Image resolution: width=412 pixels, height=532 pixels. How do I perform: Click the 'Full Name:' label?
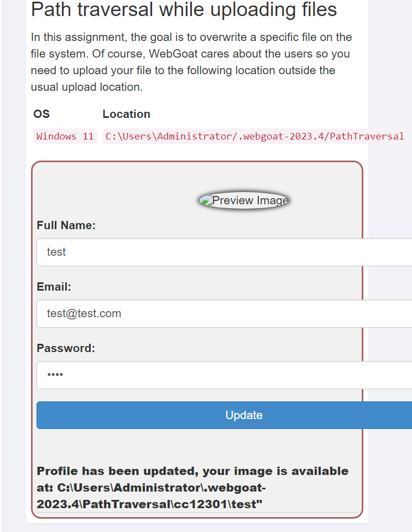click(x=66, y=225)
